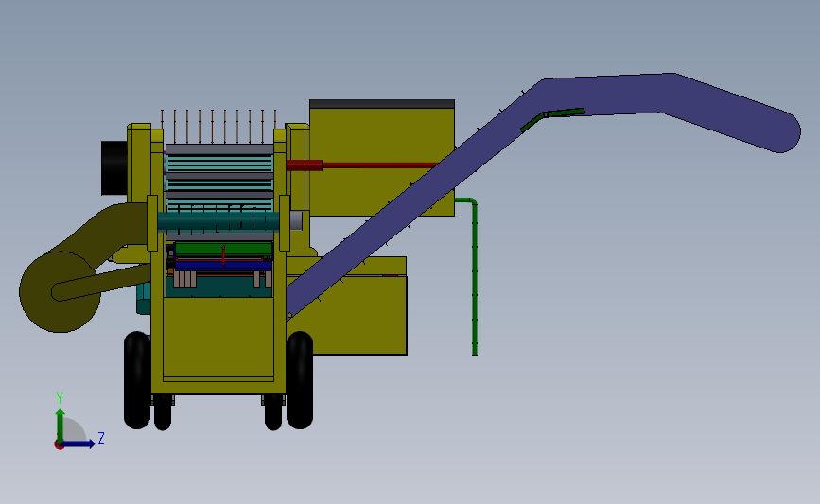Click the green Y axis of the triad
Screen dimensions: 820x504
61,426
